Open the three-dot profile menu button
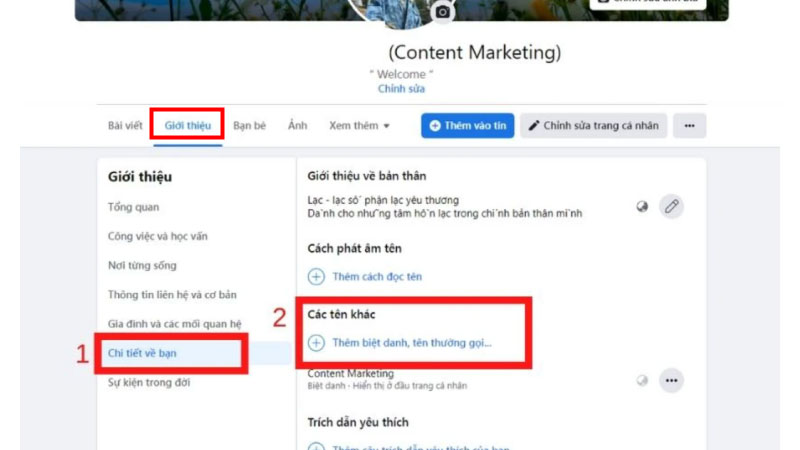 (x=689, y=126)
